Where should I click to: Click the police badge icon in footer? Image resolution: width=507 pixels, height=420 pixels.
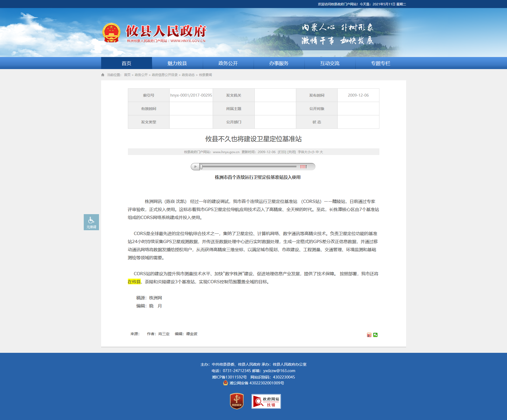point(226,383)
